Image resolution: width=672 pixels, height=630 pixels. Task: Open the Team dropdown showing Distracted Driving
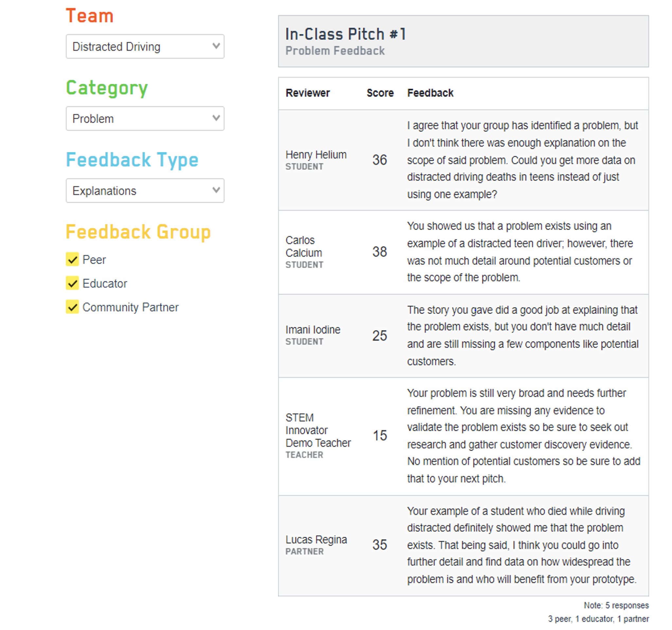coord(145,46)
